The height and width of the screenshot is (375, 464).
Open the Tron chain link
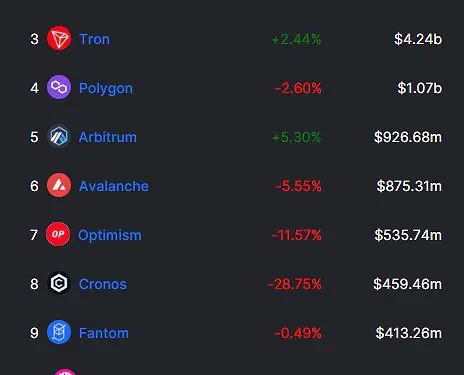[94, 39]
